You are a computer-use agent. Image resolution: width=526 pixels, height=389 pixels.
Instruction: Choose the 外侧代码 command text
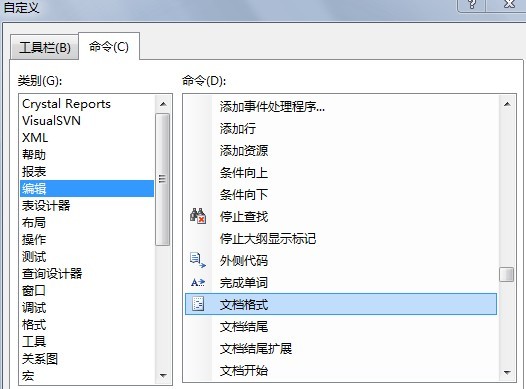pyautogui.click(x=244, y=261)
